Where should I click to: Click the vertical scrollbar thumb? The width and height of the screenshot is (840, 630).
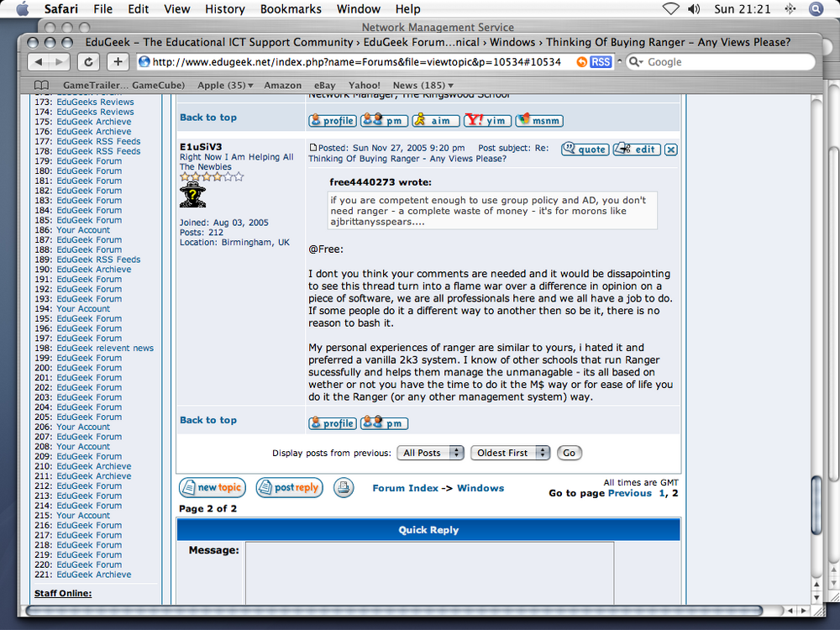point(816,505)
